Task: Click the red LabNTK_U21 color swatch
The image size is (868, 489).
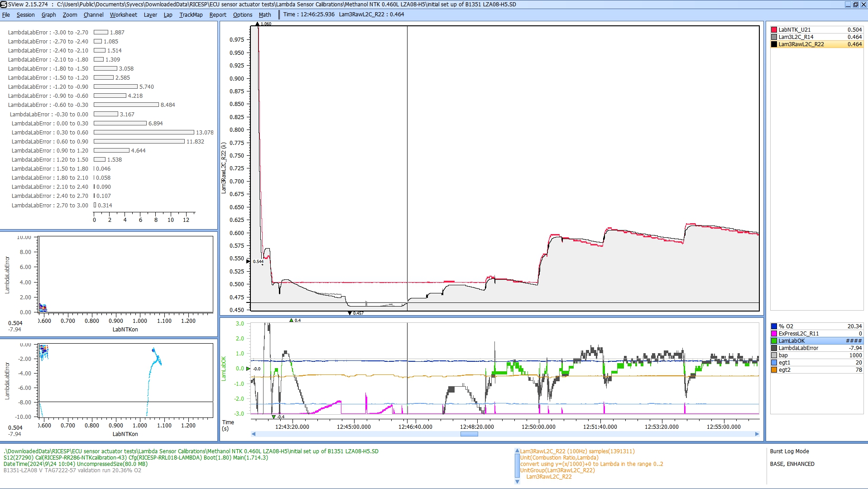Action: coord(774,30)
